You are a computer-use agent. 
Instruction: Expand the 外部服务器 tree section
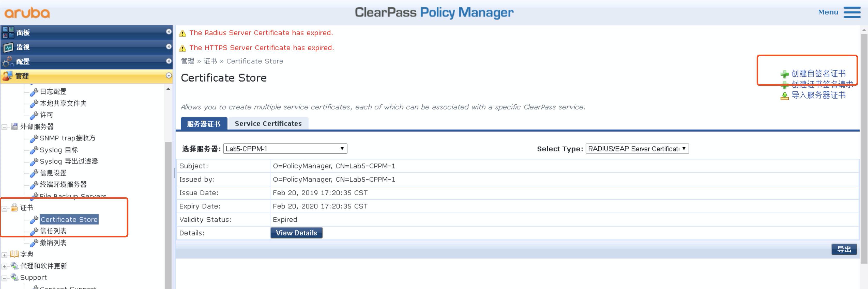pos(5,126)
